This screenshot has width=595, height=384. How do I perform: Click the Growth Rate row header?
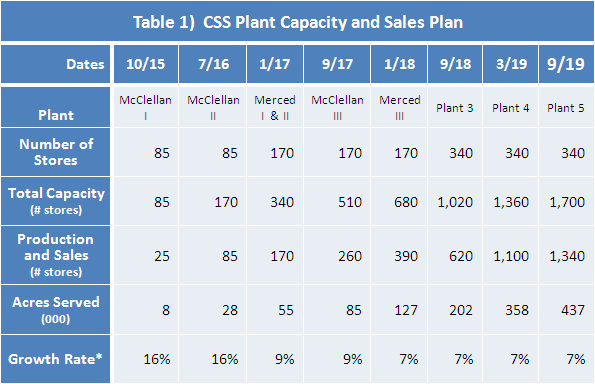(x=55, y=359)
